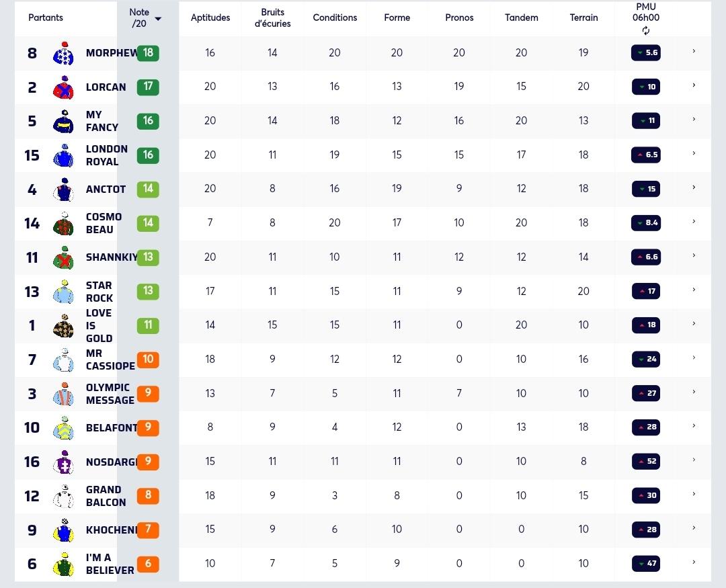
Task: Open the Cosmo Beau horse name
Action: point(104,223)
